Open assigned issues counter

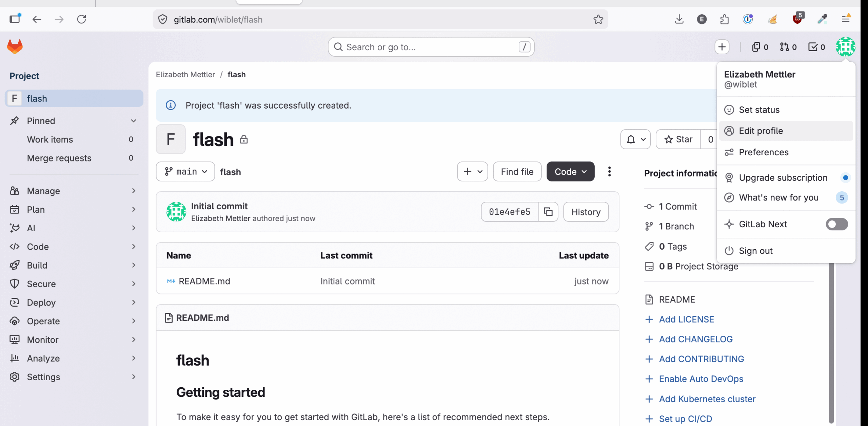point(760,47)
